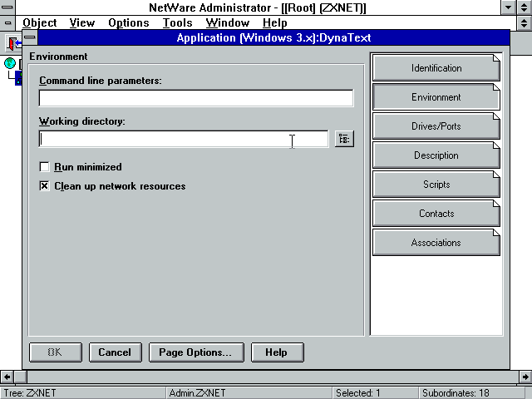Cancel the DynaText dialog
532x399 pixels.
tap(115, 352)
